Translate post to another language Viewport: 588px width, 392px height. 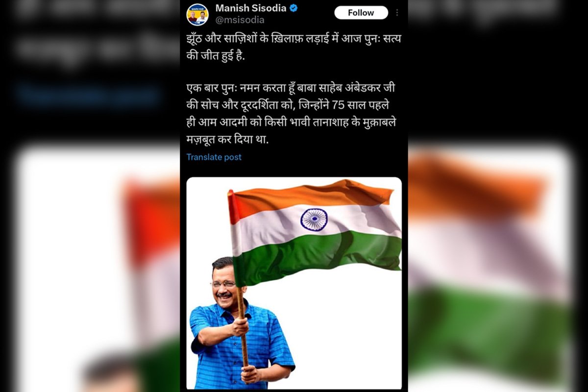tap(214, 157)
